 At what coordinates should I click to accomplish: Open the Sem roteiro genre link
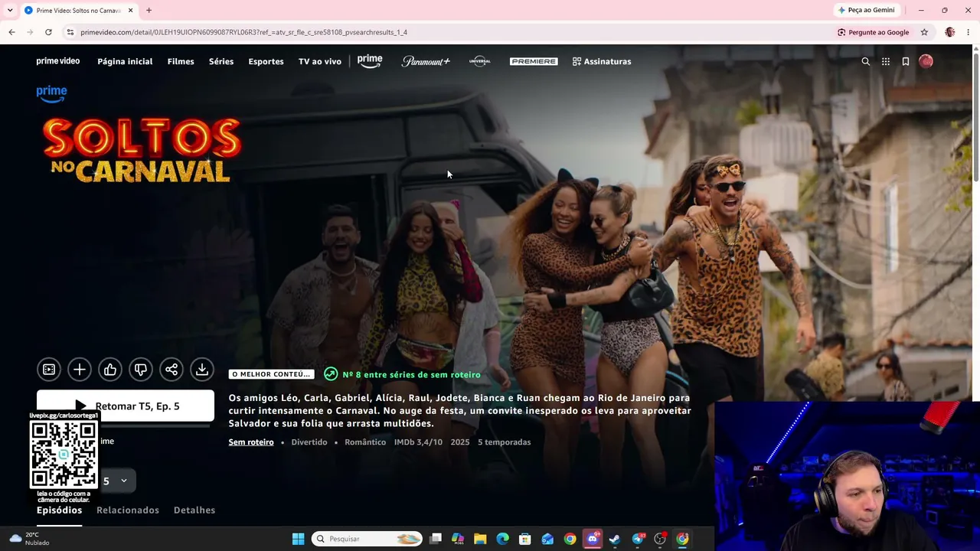[x=251, y=442]
